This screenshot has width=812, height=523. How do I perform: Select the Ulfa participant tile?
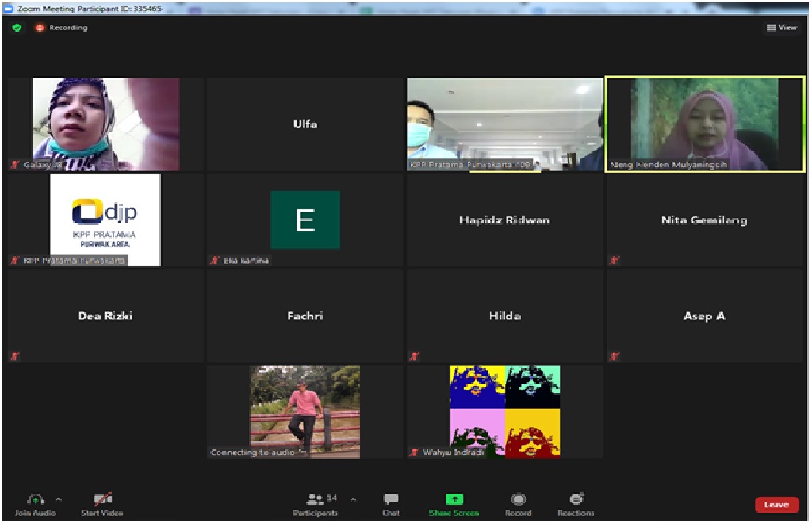pos(305,124)
